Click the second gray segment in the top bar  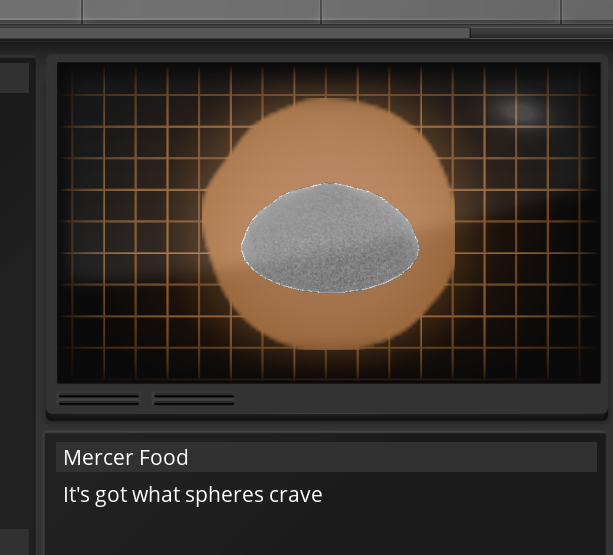click(x=202, y=11)
